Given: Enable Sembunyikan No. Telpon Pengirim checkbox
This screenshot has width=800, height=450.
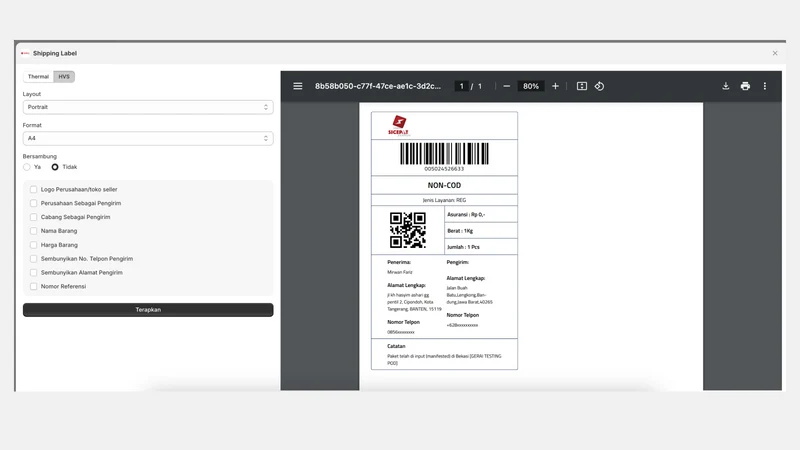Looking at the screenshot, I should tap(34, 259).
